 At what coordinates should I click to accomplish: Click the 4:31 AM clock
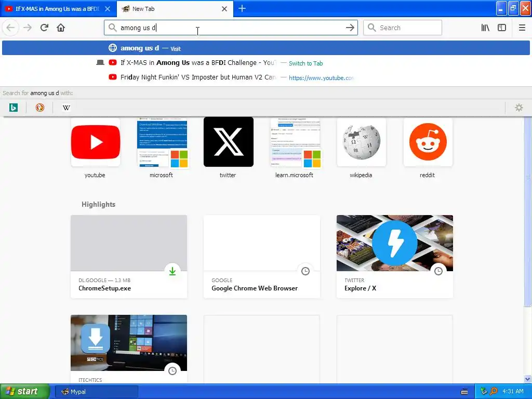[513, 391]
